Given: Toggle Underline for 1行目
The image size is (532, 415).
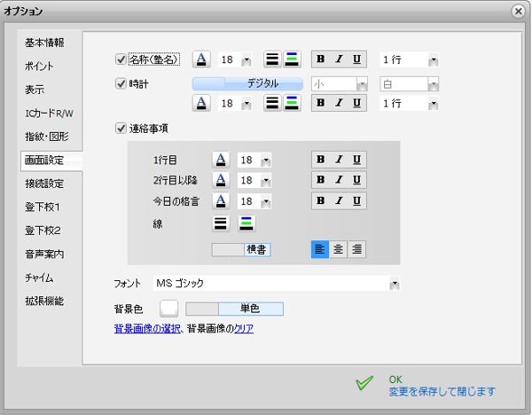Looking at the screenshot, I should pos(356,160).
